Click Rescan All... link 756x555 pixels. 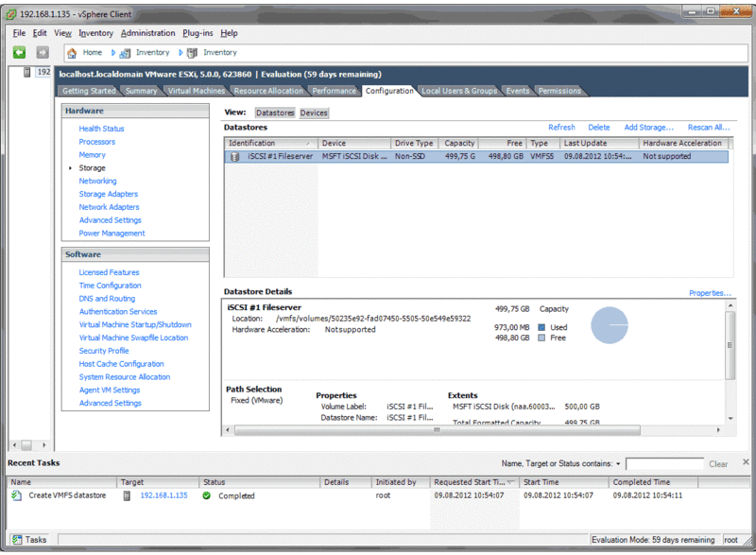point(709,128)
